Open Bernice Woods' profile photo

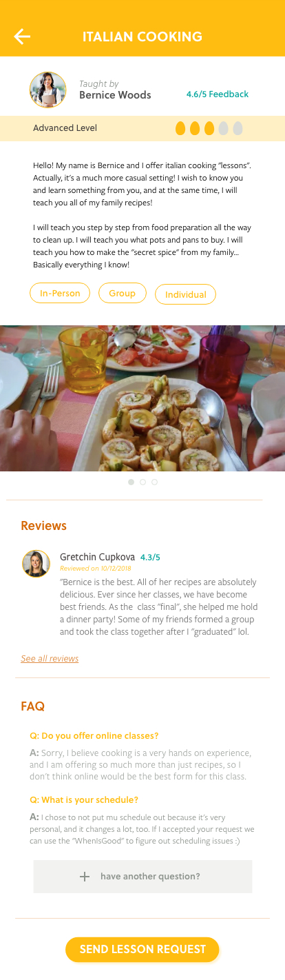48,90
